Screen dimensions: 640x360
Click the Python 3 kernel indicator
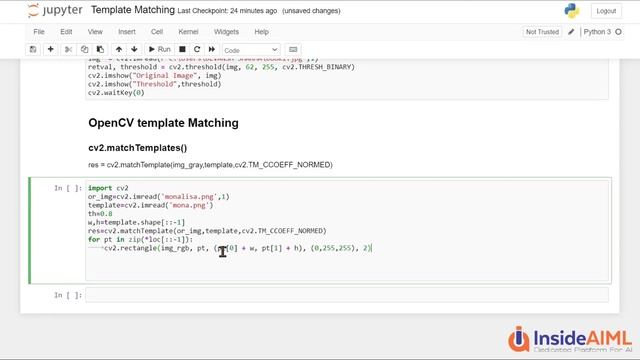(597, 32)
